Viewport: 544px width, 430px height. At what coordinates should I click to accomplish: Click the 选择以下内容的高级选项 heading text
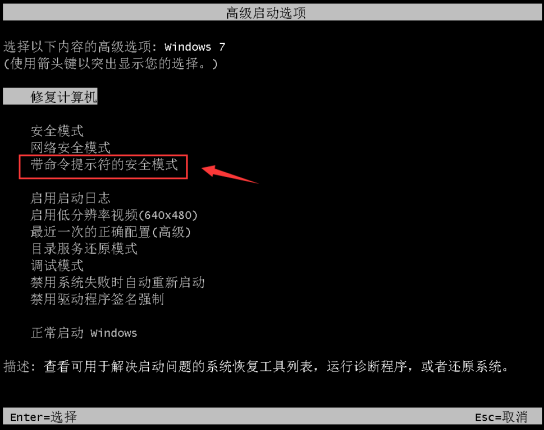[77, 47]
